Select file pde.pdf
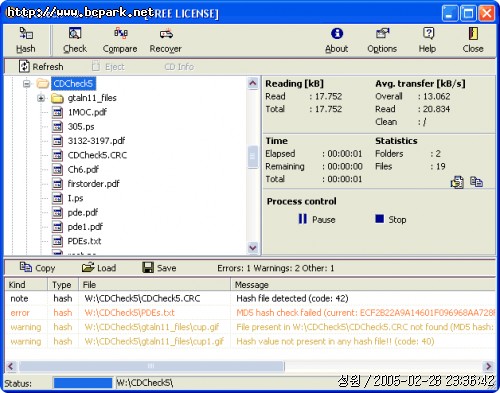 pos(83,213)
